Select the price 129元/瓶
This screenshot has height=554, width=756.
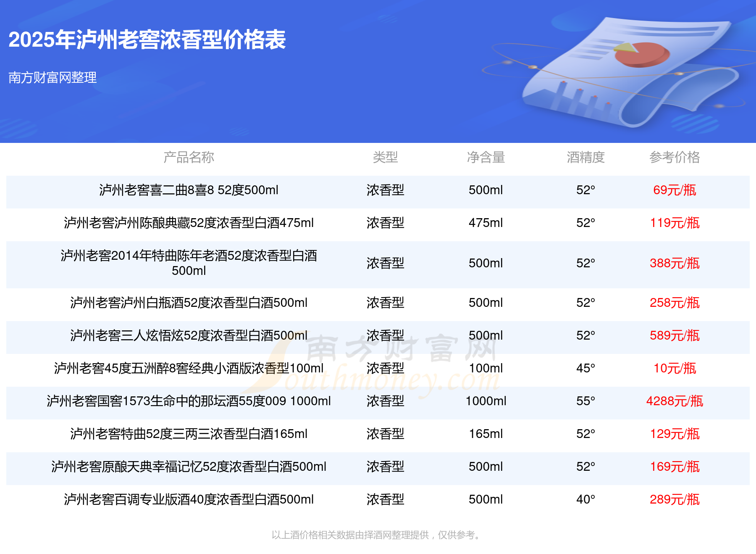click(675, 434)
